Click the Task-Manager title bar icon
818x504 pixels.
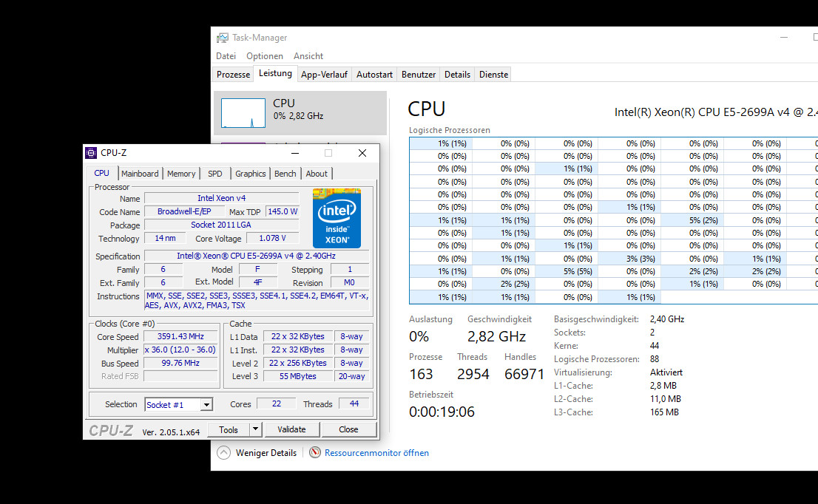tap(223, 38)
